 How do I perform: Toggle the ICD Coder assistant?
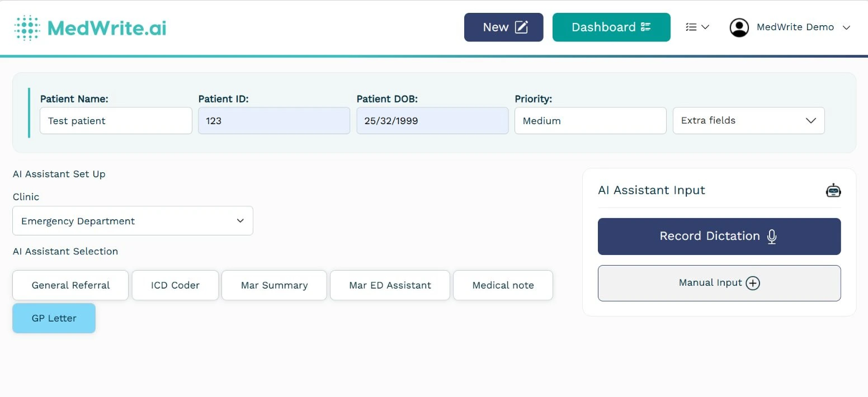(x=175, y=285)
